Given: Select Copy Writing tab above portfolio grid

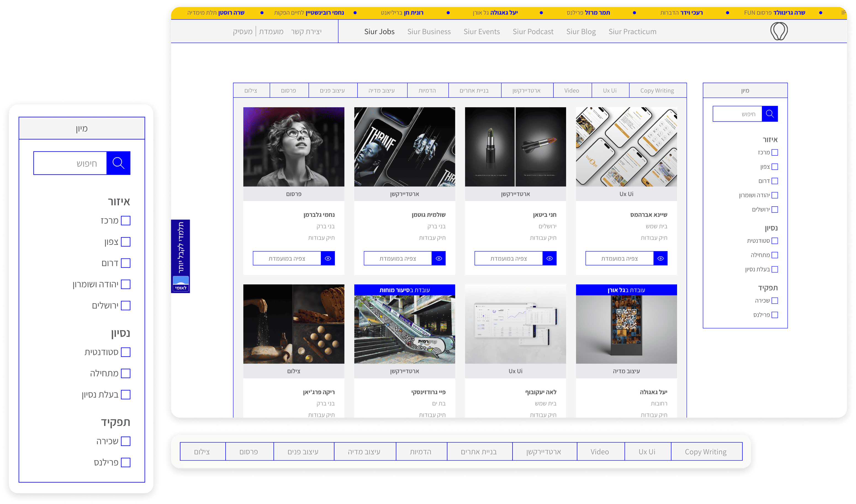Looking at the screenshot, I should (657, 91).
